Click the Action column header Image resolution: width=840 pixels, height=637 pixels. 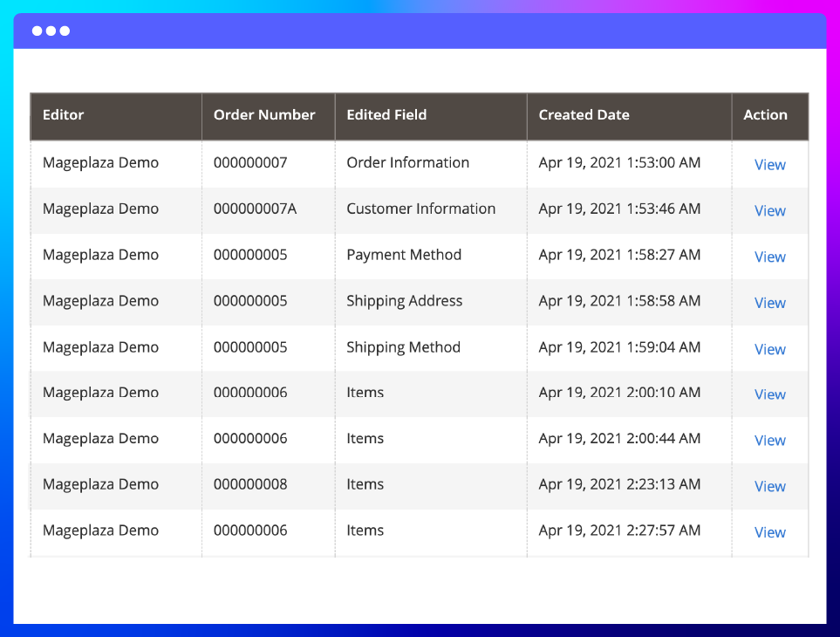[x=765, y=115]
